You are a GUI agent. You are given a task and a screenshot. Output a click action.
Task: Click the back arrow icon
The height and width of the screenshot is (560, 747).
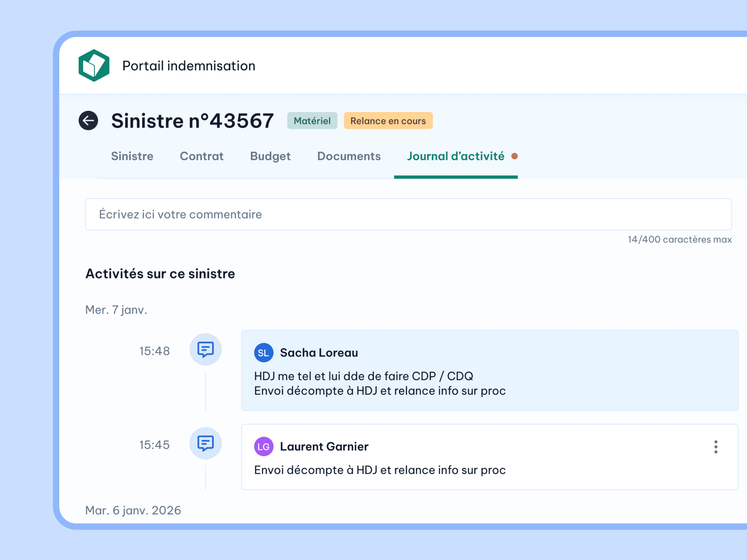89,121
